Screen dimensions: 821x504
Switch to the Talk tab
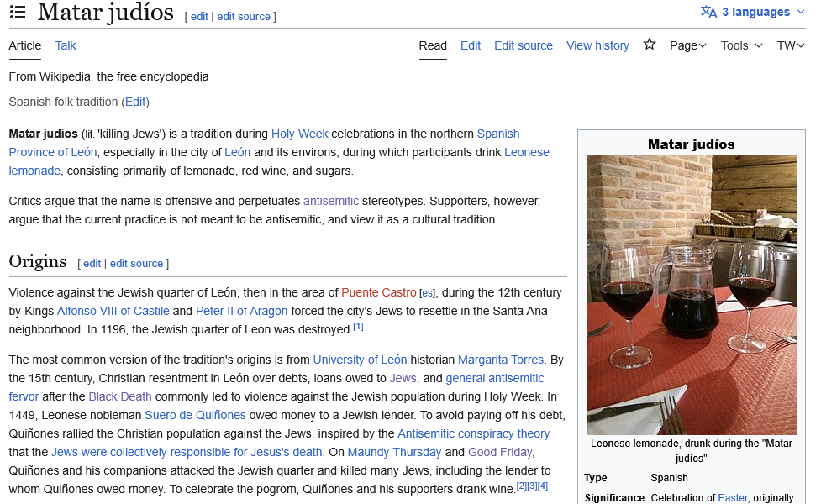[66, 45]
